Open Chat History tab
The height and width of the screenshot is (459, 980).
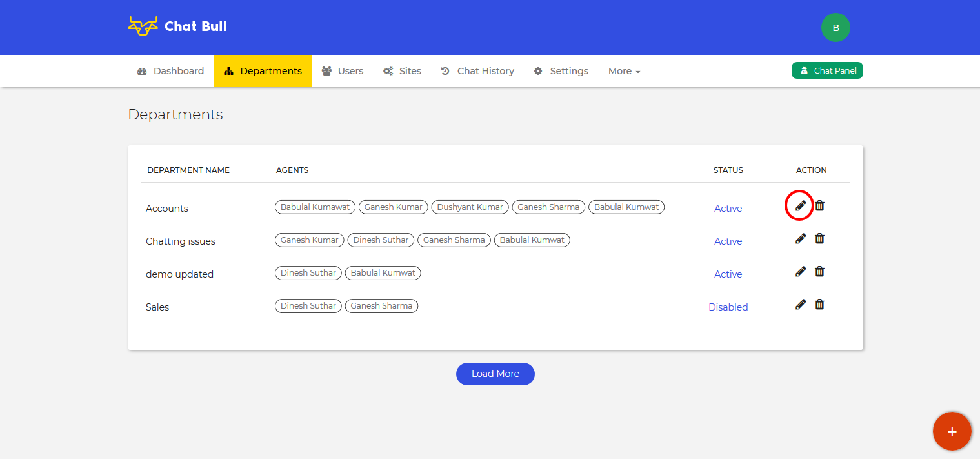[477, 71]
